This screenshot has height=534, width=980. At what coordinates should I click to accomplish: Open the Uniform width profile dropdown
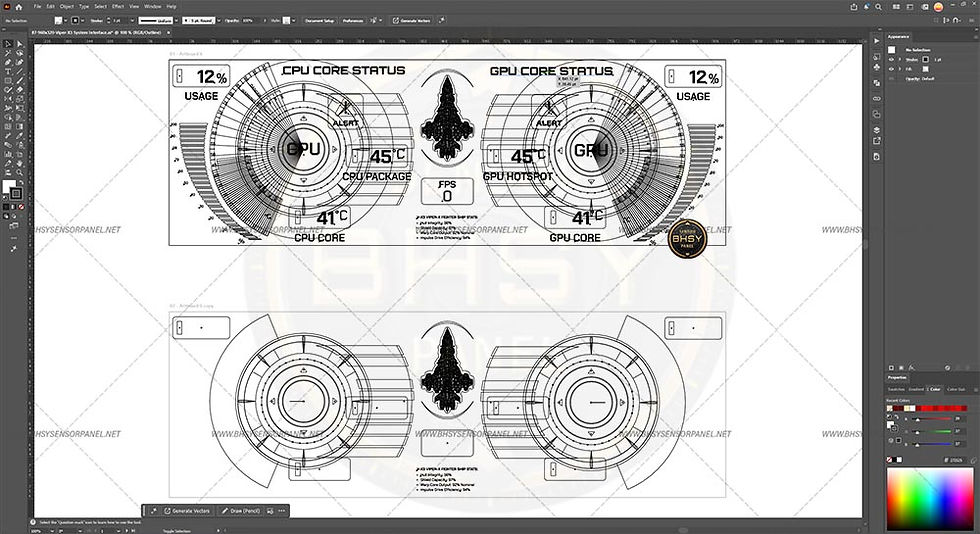click(x=176, y=21)
